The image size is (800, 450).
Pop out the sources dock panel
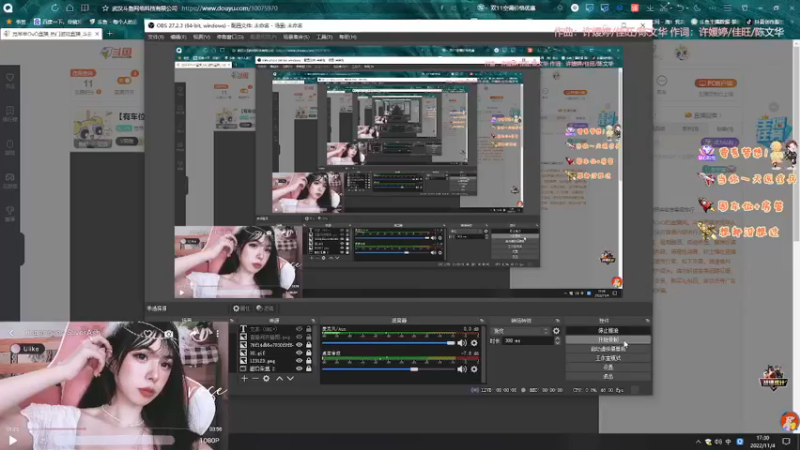[313, 320]
